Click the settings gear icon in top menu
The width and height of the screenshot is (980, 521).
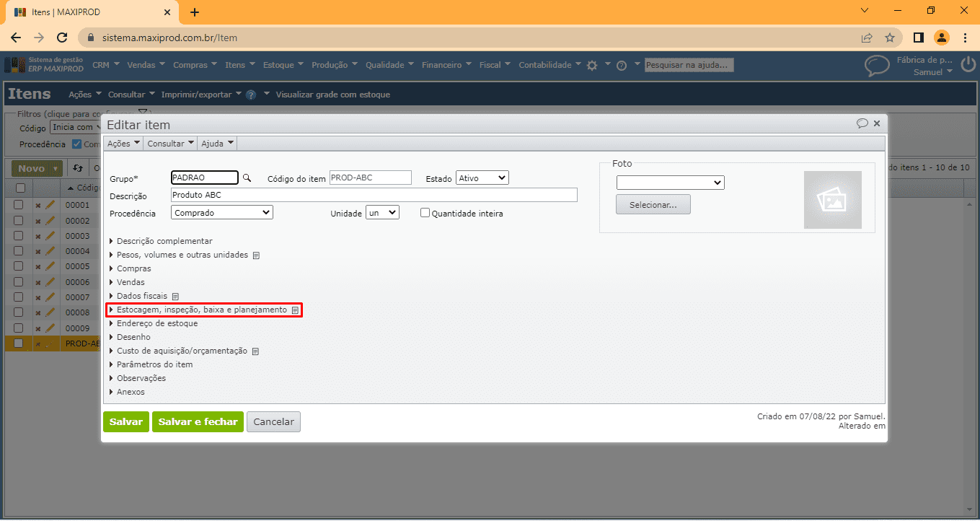tap(592, 65)
